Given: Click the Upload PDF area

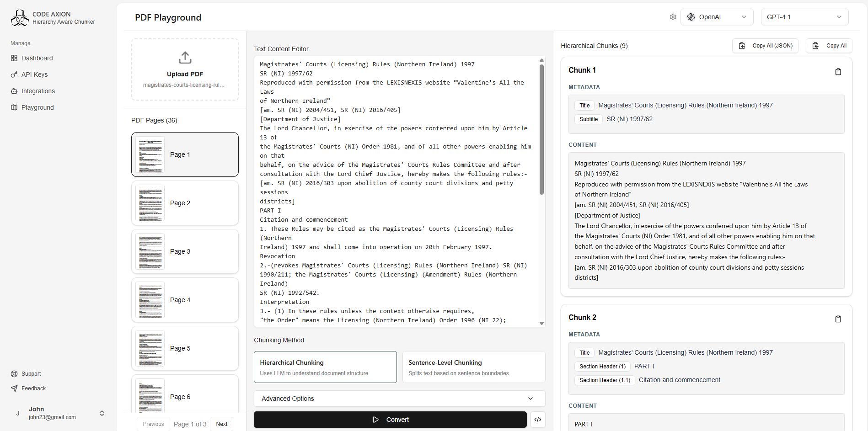Looking at the screenshot, I should pos(185,69).
